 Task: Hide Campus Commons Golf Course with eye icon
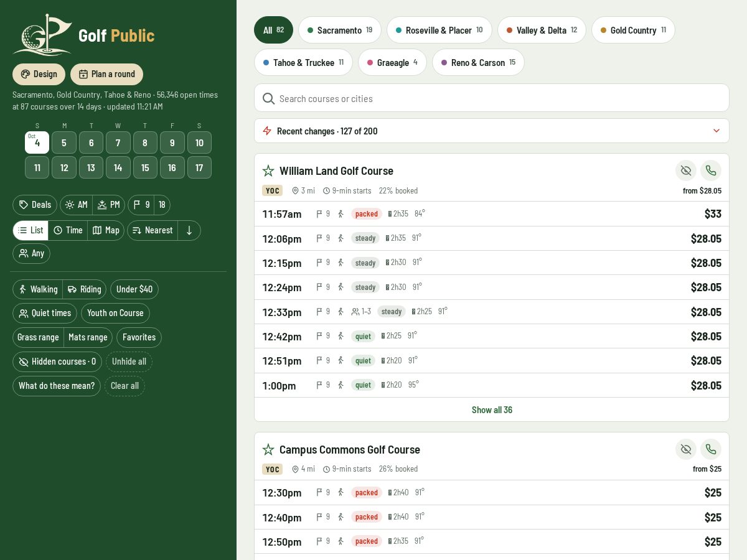[x=686, y=449]
